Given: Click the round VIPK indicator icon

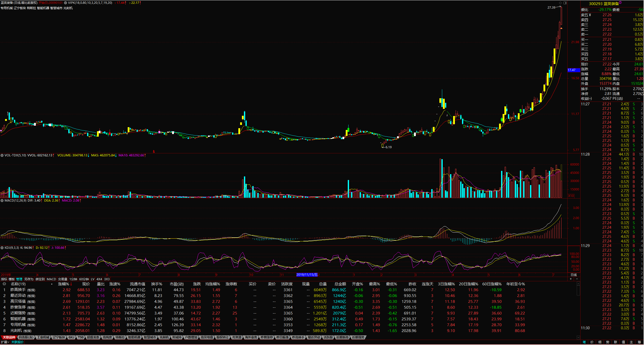Looking at the screenshot, I should tap(65, 3).
